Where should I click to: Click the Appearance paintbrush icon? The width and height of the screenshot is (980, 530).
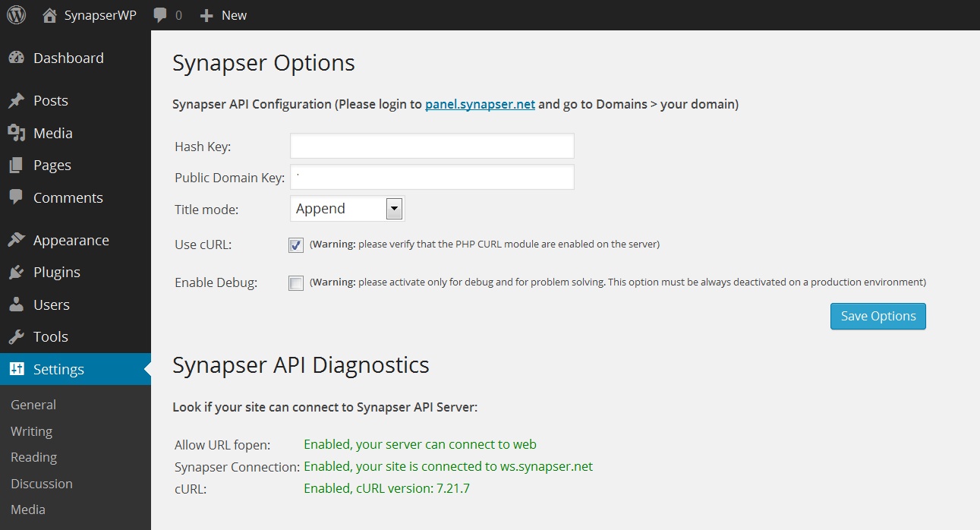click(x=17, y=240)
